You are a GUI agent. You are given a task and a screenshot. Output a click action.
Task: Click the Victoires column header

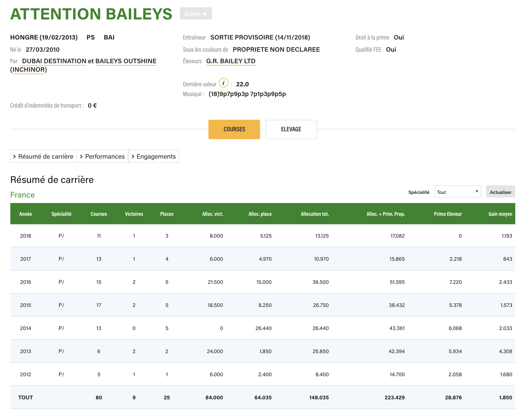(134, 214)
